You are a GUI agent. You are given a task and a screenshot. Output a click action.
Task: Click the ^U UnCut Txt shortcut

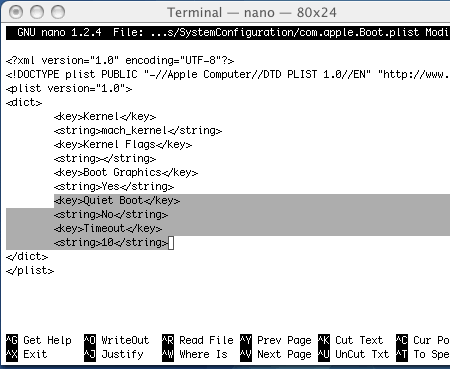coord(354,354)
